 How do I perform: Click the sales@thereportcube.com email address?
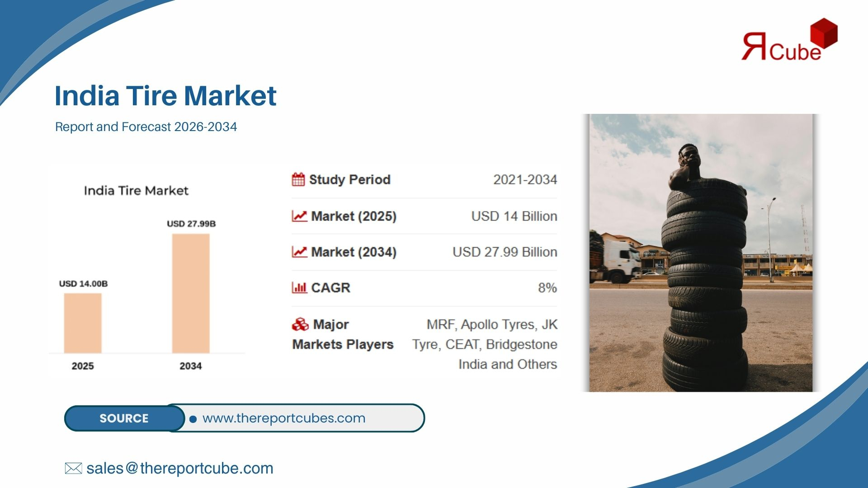pyautogui.click(x=179, y=468)
